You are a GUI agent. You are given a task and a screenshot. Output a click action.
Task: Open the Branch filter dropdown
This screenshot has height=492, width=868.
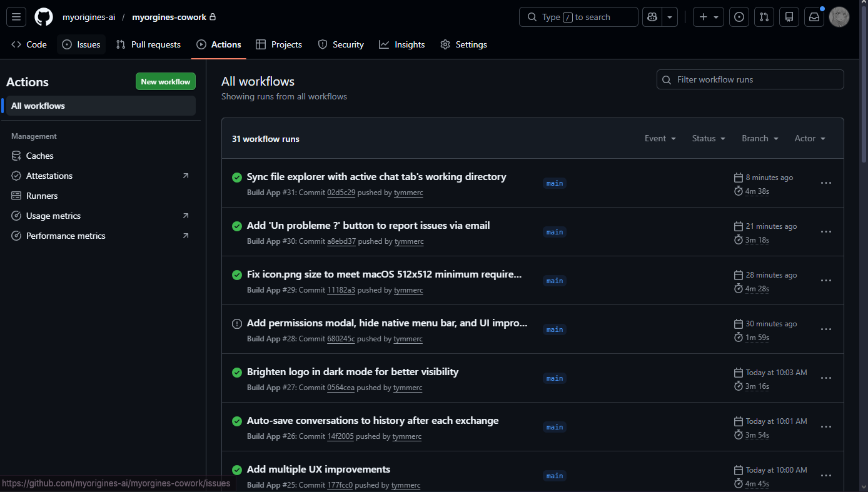(x=760, y=138)
